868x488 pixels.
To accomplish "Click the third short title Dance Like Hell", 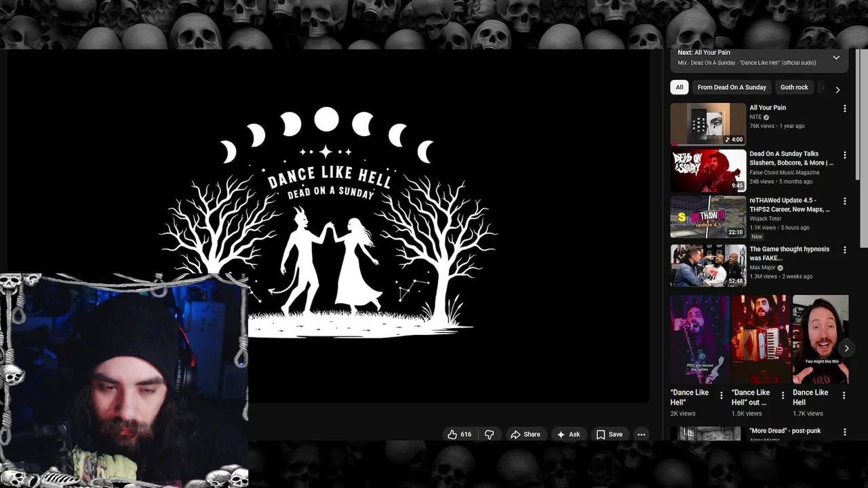I will point(810,397).
